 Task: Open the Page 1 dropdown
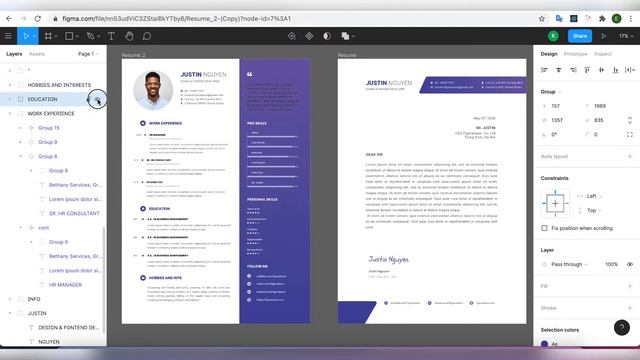pos(88,54)
